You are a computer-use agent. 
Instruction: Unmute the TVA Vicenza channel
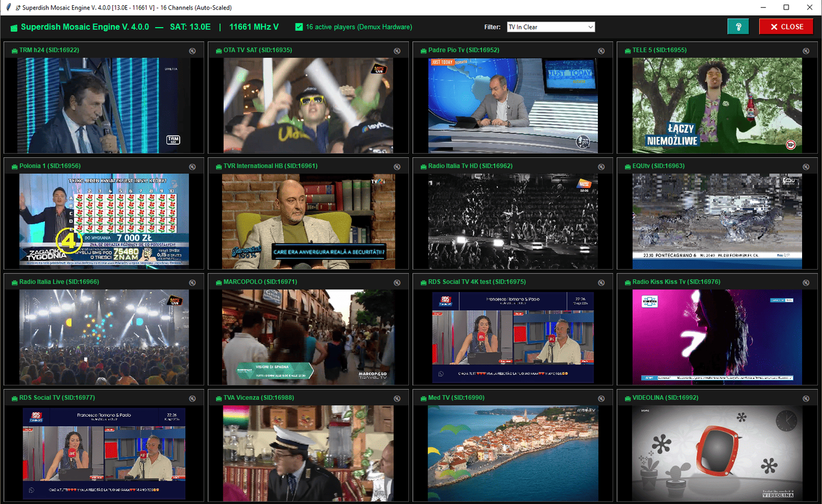tap(397, 399)
